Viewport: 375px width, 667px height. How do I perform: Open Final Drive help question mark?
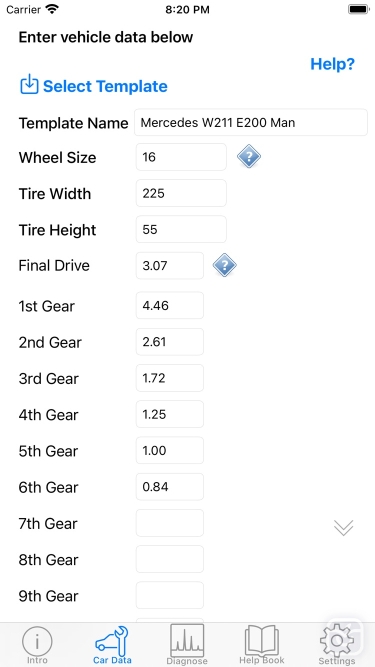click(224, 265)
